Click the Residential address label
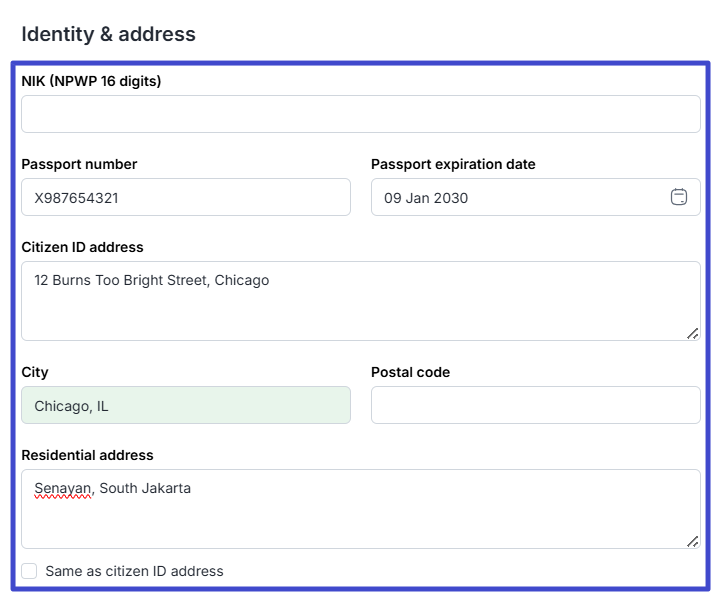 point(87,455)
